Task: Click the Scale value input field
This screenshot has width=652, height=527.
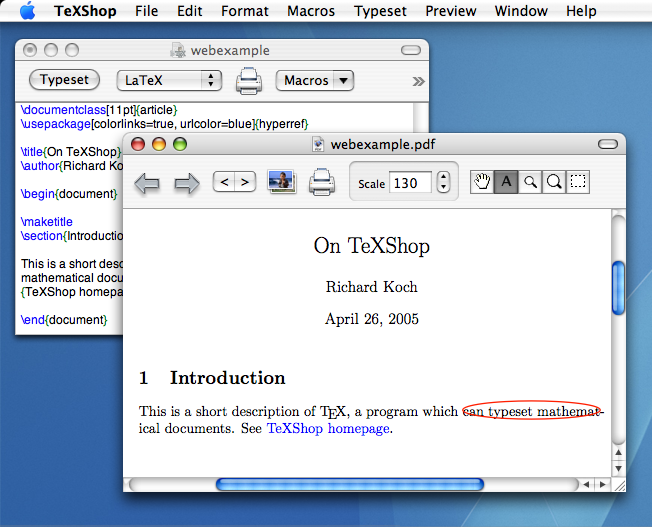Action: (x=410, y=183)
